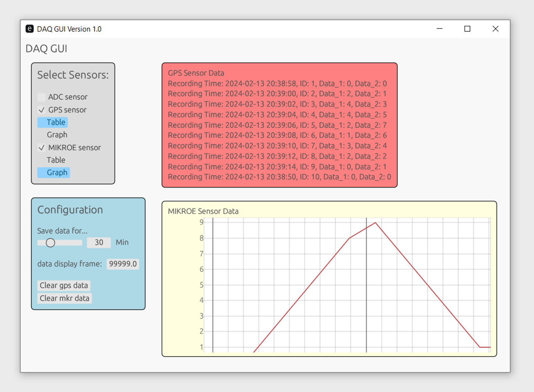Click the DAQ GUI app icon in title bar

coord(30,29)
